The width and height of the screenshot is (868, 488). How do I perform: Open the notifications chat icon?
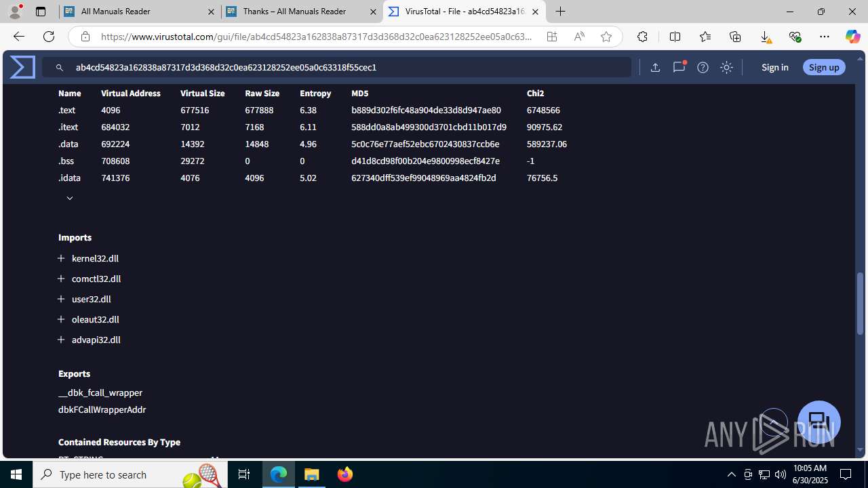click(x=679, y=67)
